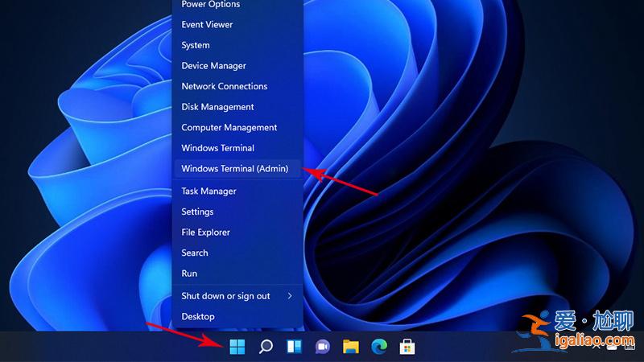Screen dimensions: 644x362
Task: Select Network Connections menu item
Action: pyautogui.click(x=237, y=86)
